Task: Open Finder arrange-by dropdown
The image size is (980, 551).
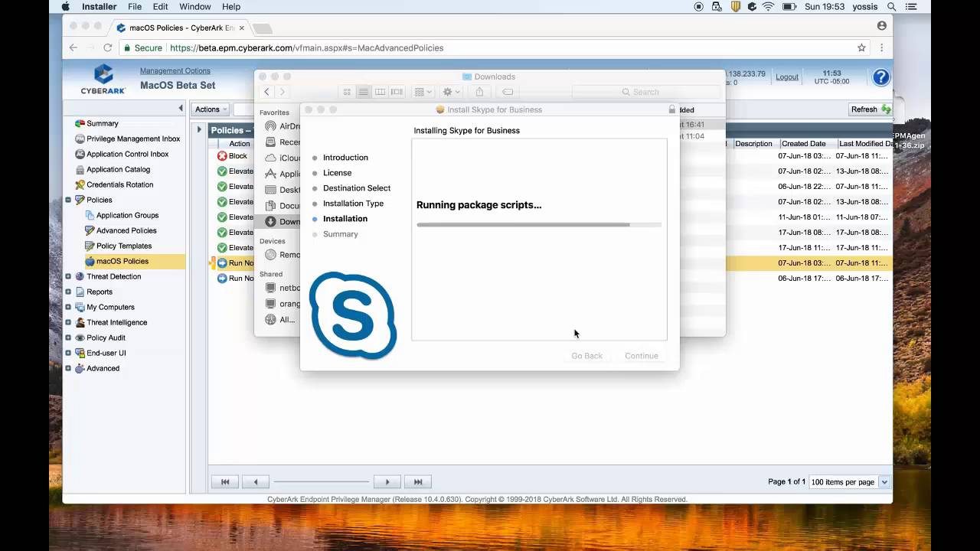Action: click(423, 92)
